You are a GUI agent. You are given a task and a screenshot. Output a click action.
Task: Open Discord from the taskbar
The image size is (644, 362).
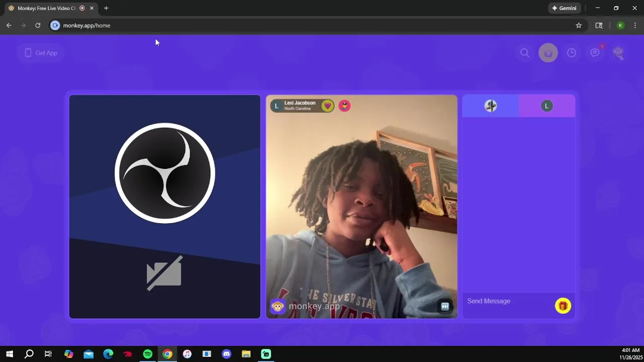click(226, 354)
